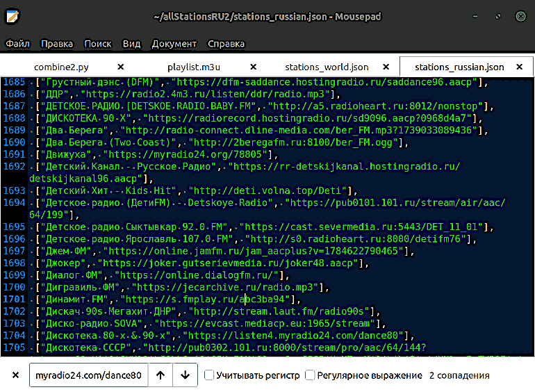Minimize the Mousepad window
The height and width of the screenshot is (392, 535).
coord(475,17)
